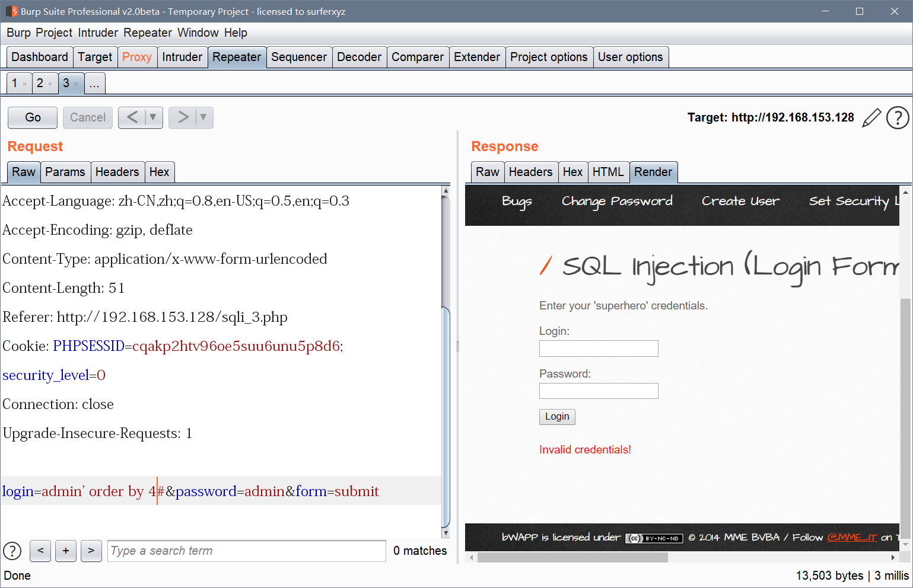Open the Intruder menu
The height and width of the screenshot is (588, 913).
tap(98, 33)
